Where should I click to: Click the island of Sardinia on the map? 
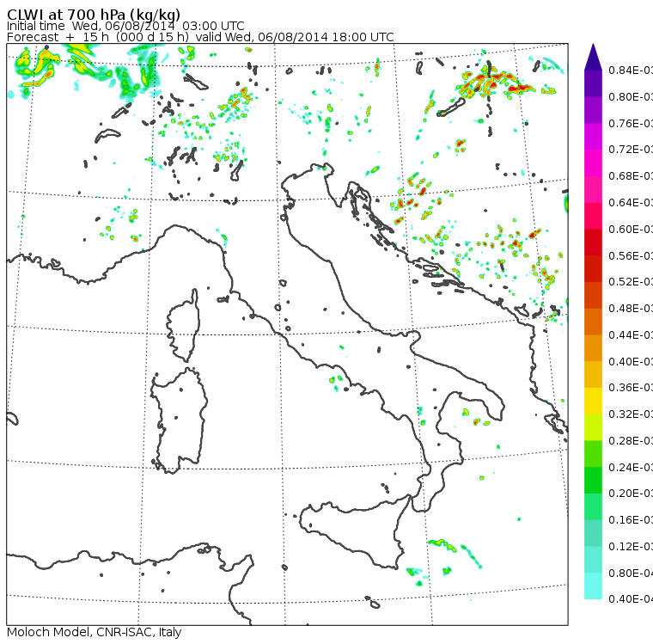(179, 421)
